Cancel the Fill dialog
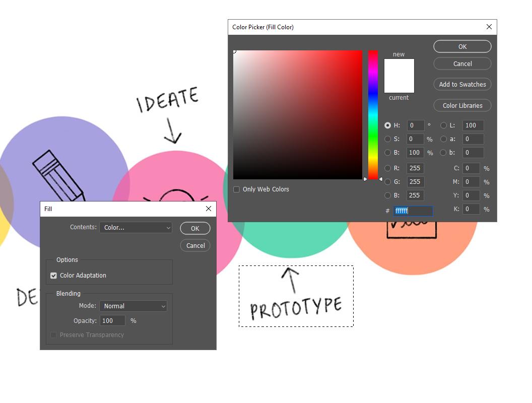Screen dimensions: 532x403 195,245
